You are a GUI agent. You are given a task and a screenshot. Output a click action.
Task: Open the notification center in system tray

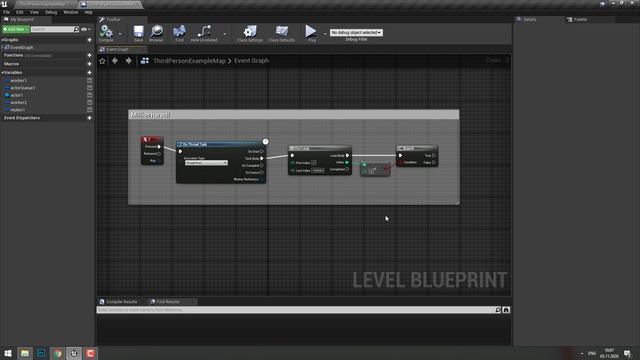pos(627,353)
